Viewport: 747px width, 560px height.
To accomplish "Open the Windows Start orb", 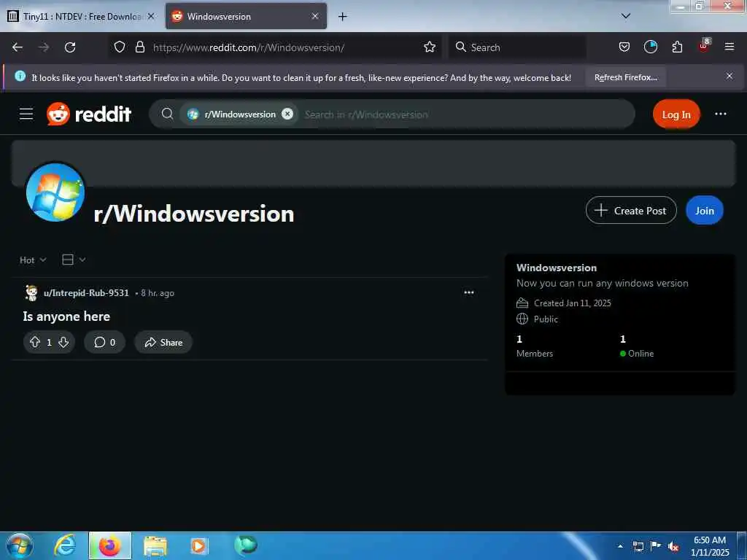I will pyautogui.click(x=19, y=545).
